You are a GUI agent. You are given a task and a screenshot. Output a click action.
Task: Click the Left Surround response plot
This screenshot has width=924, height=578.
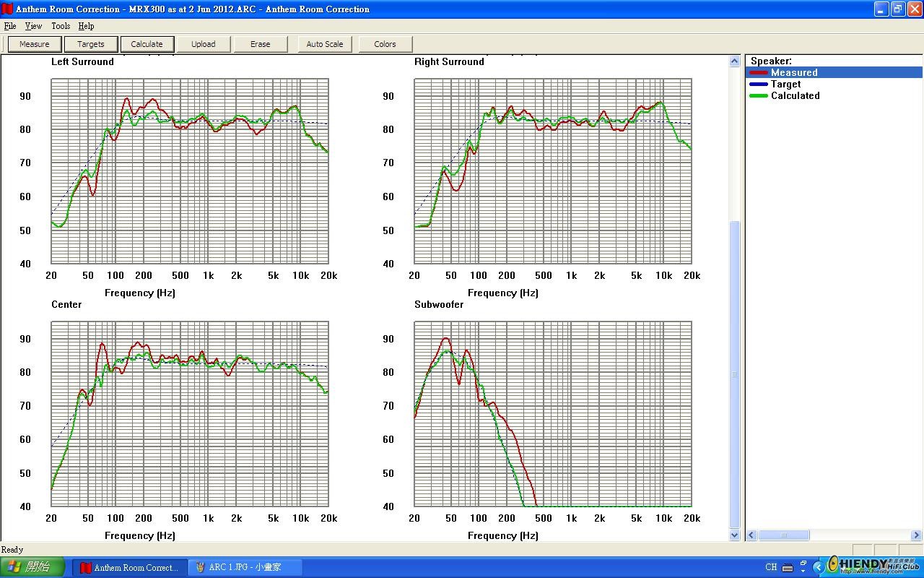pos(190,171)
